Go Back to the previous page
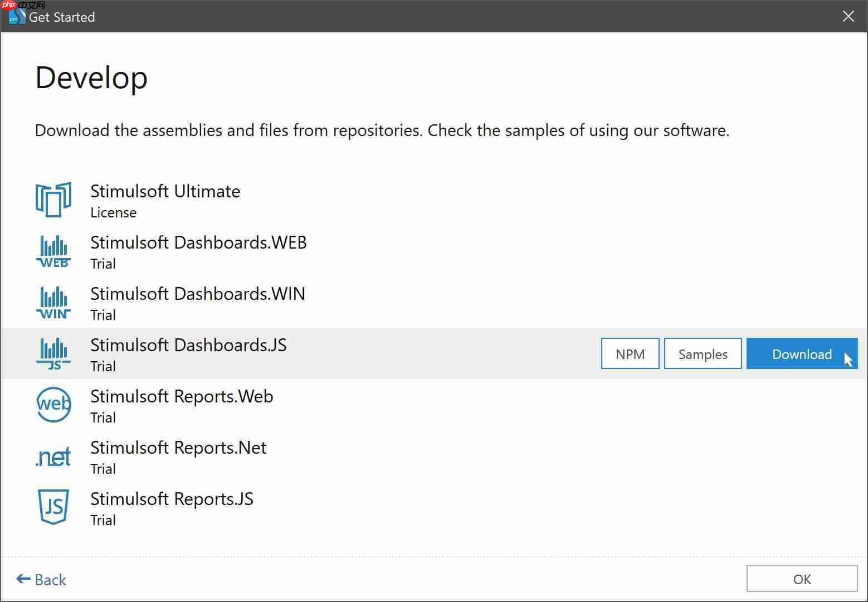Viewport: 868px width, 602px height. pyautogui.click(x=42, y=580)
